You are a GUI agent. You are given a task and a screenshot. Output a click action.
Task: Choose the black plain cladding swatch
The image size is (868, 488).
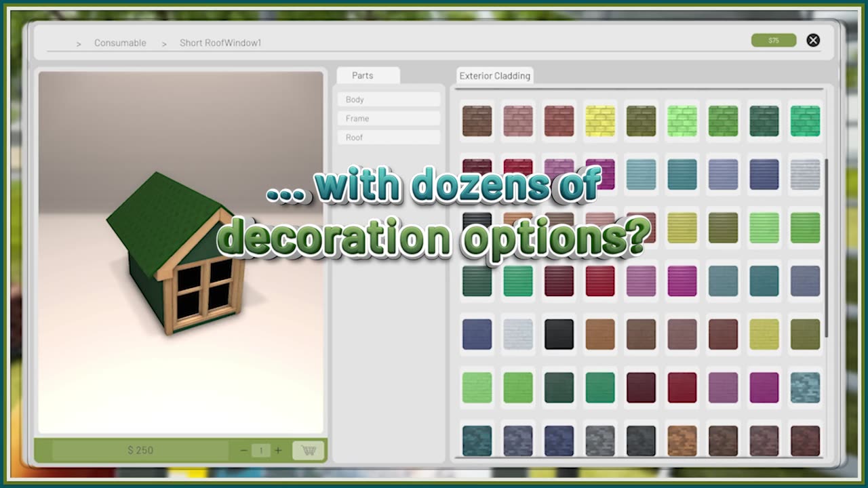tap(559, 334)
